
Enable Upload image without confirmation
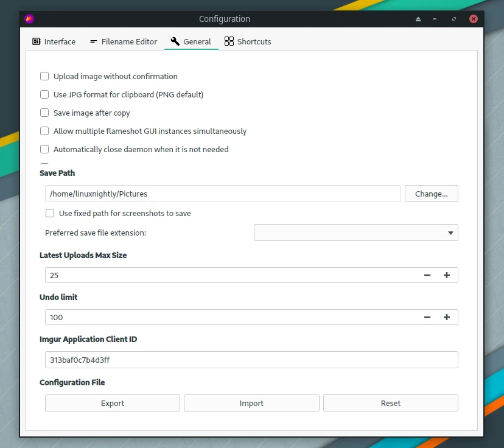pyautogui.click(x=44, y=76)
